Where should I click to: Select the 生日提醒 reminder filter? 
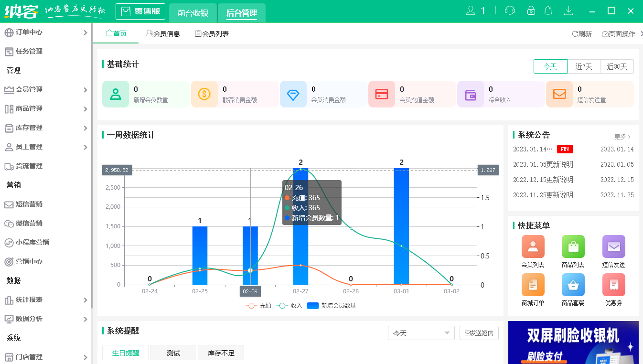click(x=125, y=353)
